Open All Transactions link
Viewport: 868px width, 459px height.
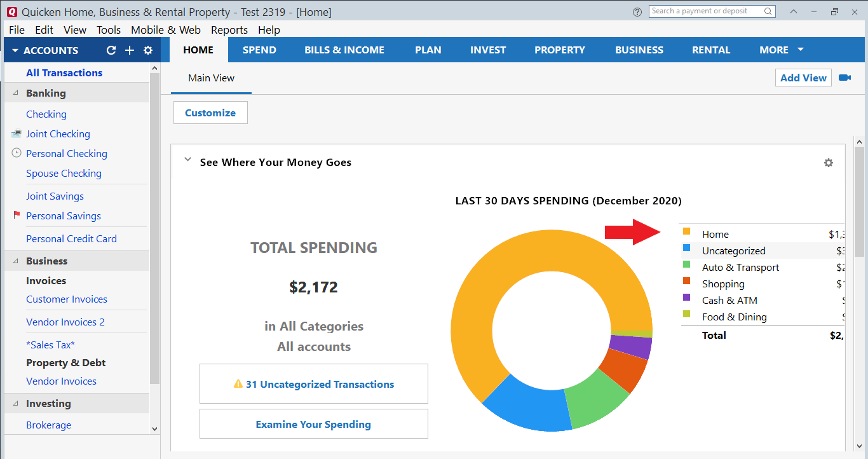[64, 73]
